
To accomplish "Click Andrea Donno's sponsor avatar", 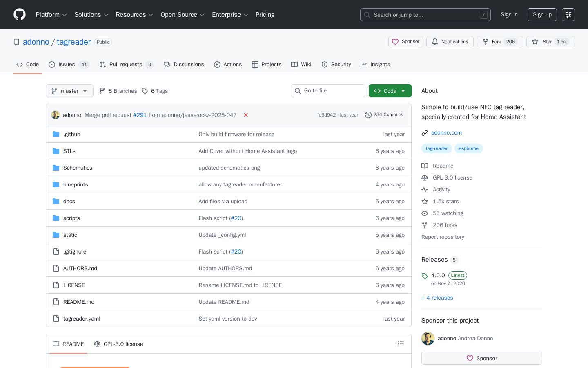I will click(428, 339).
